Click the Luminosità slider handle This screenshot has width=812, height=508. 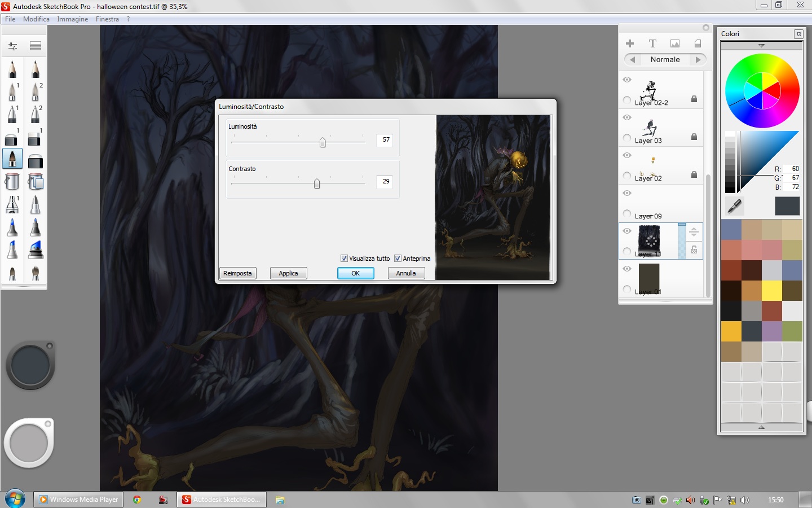(x=323, y=142)
